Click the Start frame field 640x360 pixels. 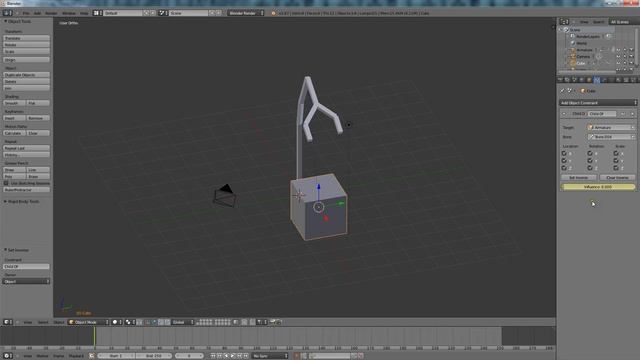116,356
